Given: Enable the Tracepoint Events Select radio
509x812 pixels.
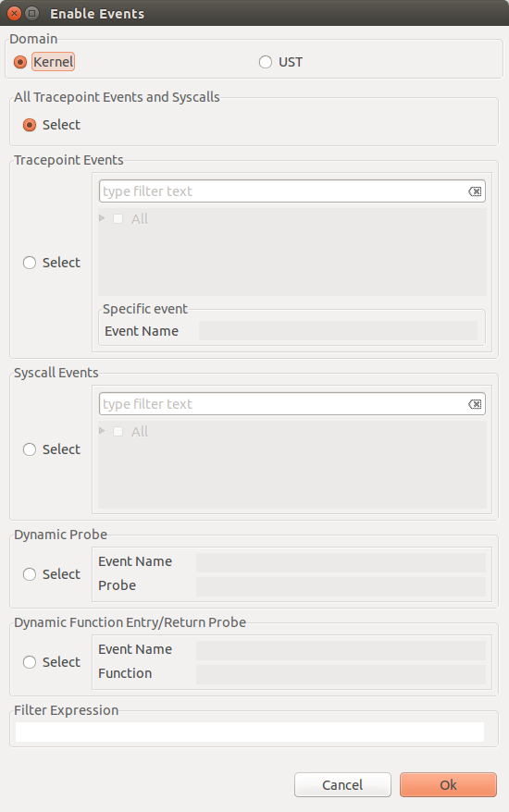Looking at the screenshot, I should point(30,263).
